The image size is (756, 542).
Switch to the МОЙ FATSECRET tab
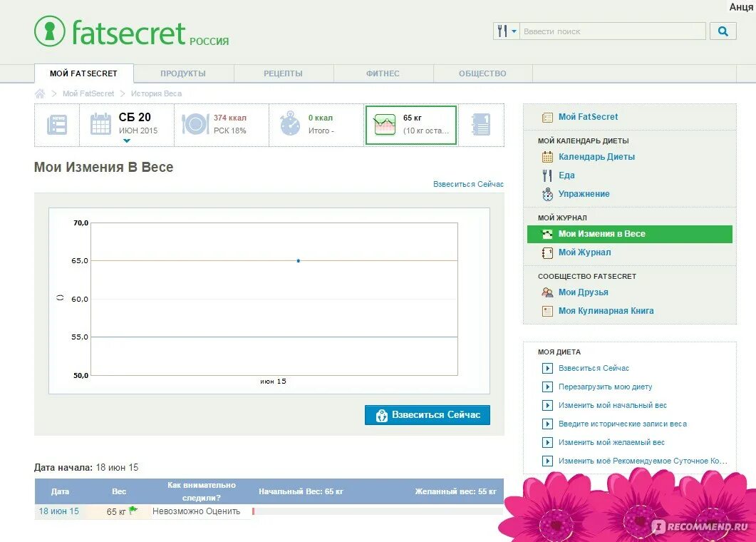84,73
